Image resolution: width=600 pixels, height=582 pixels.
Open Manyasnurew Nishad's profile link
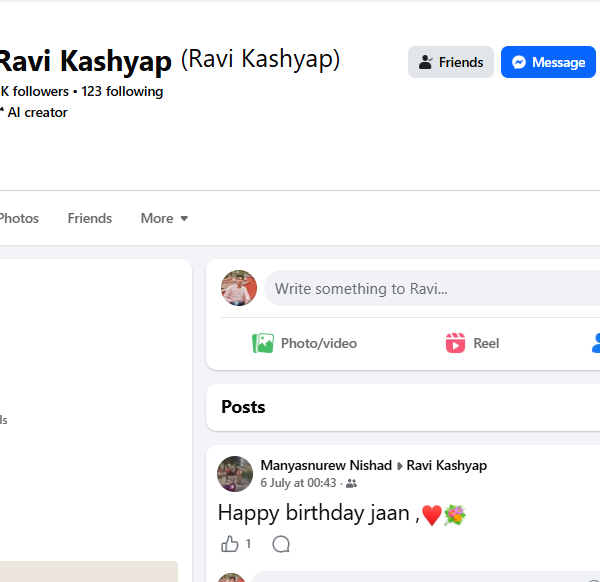(326, 465)
